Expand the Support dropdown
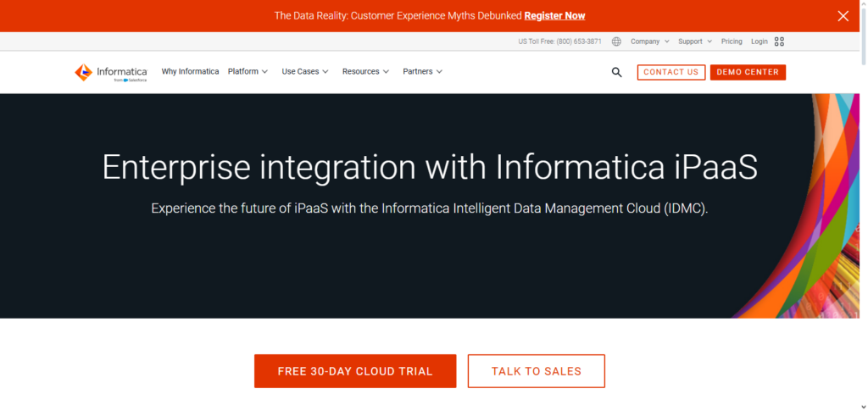The width and height of the screenshot is (868, 411). click(x=695, y=42)
